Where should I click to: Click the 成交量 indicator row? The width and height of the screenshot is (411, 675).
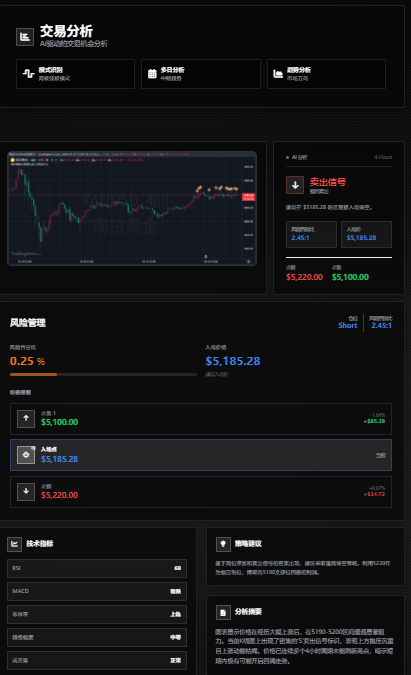point(97,660)
